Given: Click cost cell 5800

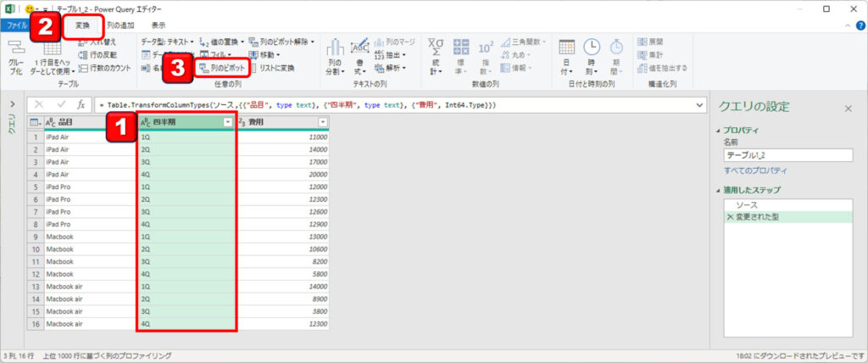Looking at the screenshot, I should click(281, 274).
